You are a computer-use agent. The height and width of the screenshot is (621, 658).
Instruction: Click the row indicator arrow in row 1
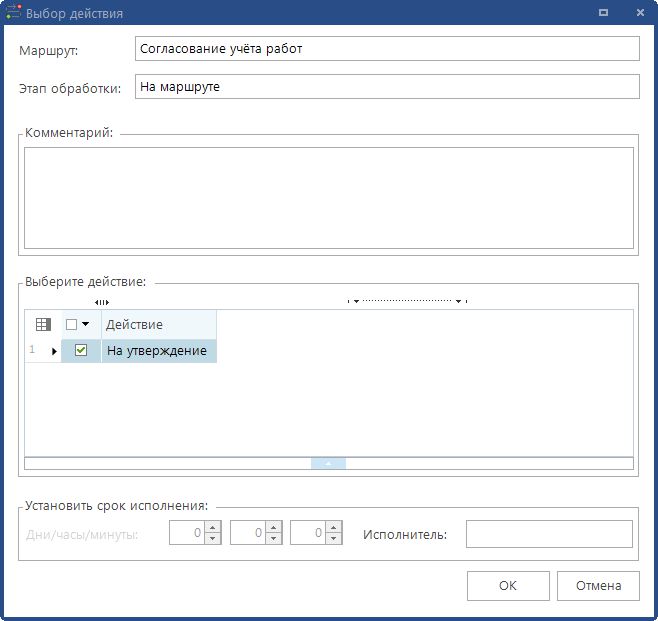click(54, 351)
